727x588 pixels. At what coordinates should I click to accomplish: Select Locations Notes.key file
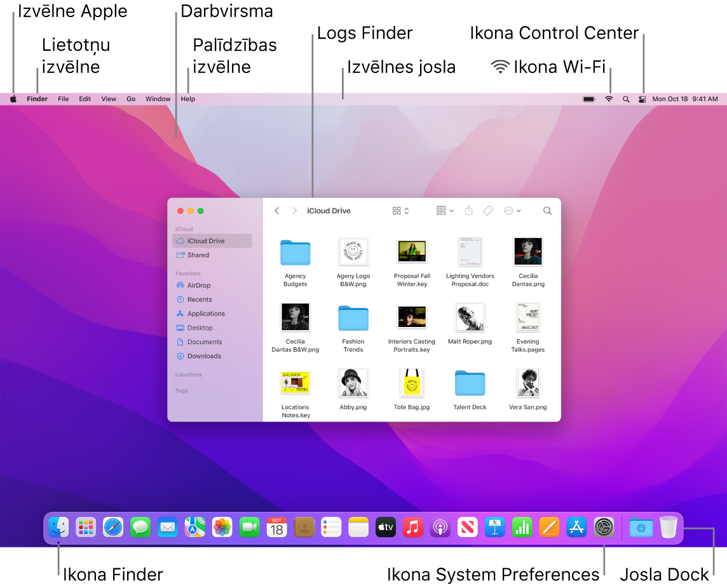[x=296, y=394]
